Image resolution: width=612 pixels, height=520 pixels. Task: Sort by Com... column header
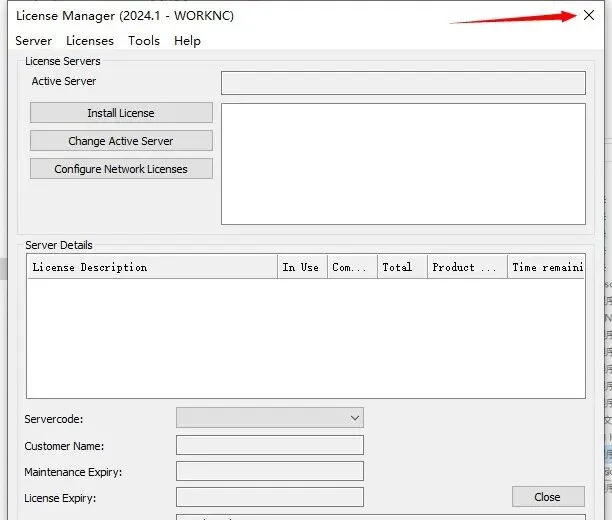[352, 267]
